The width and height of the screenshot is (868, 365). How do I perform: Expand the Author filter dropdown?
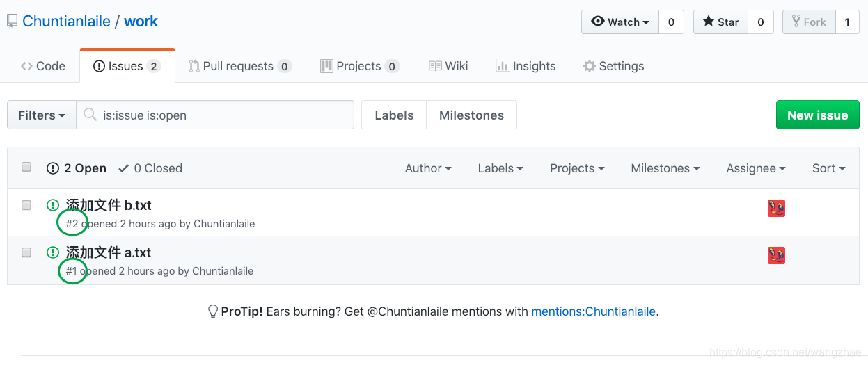pos(428,168)
